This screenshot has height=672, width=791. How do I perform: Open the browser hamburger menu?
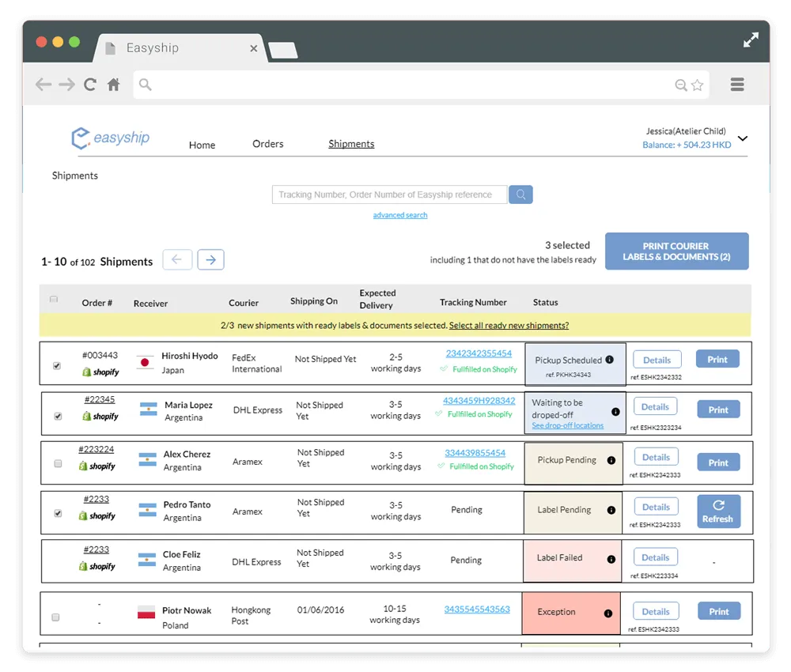coord(737,84)
